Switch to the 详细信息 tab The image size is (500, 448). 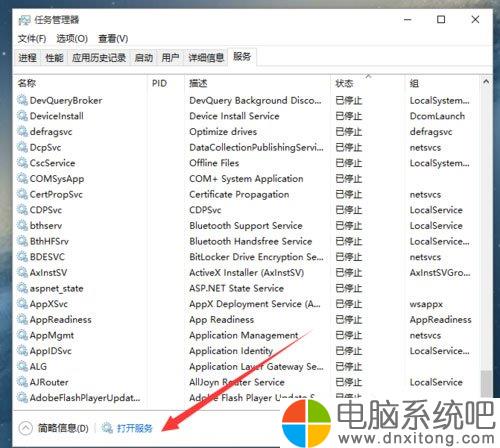coord(206,58)
